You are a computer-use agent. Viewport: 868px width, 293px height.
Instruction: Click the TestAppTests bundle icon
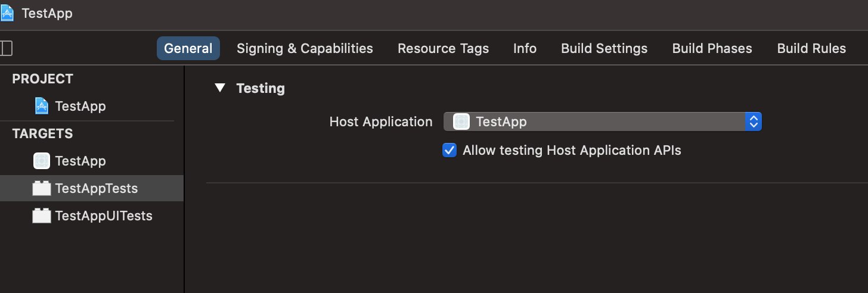tap(41, 188)
